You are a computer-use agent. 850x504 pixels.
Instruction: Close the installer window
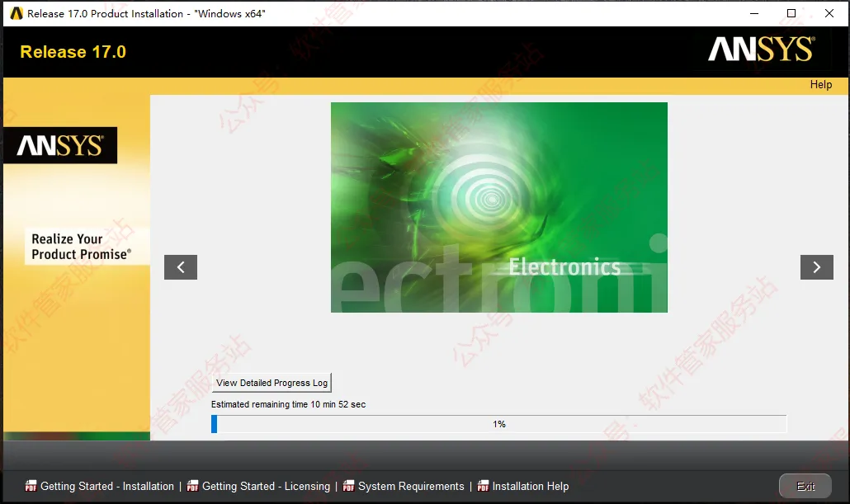[829, 13]
